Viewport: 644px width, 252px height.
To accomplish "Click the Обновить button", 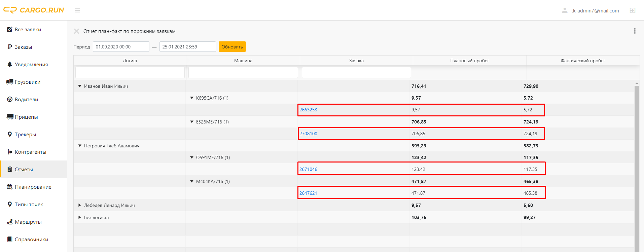I will tap(232, 47).
